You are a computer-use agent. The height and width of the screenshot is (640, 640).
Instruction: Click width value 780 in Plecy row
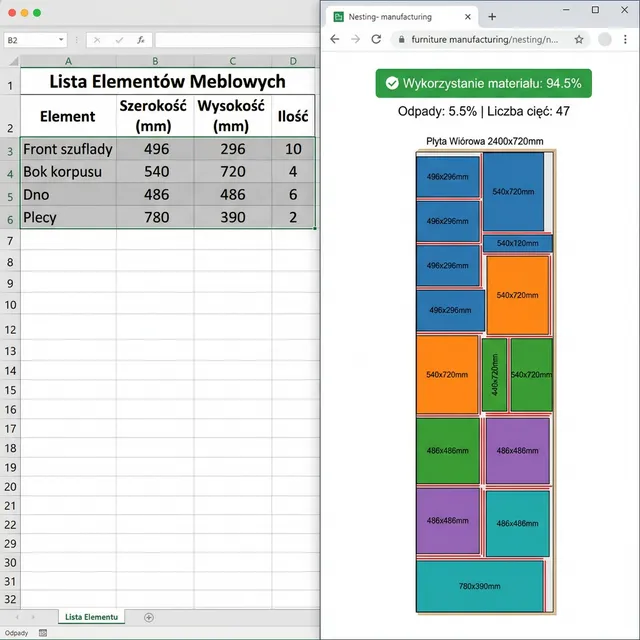155,217
